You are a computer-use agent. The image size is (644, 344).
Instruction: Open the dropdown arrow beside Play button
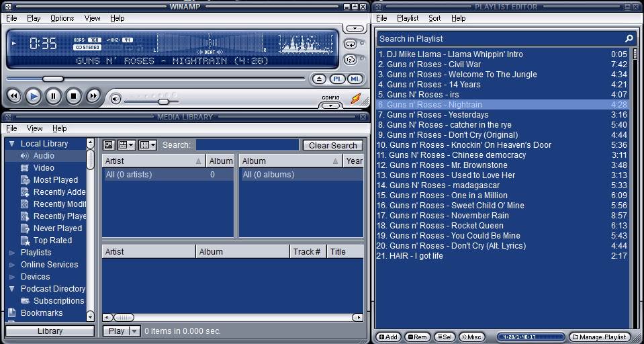coord(134,331)
